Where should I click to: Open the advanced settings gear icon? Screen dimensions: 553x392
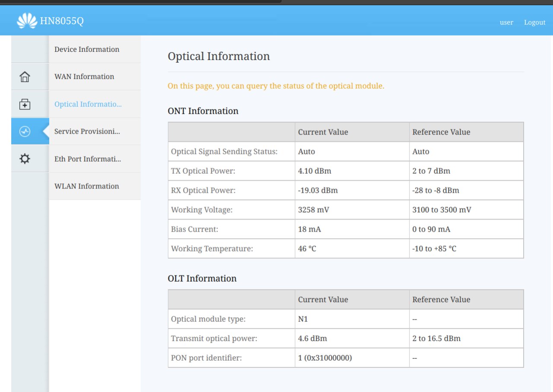click(x=25, y=159)
